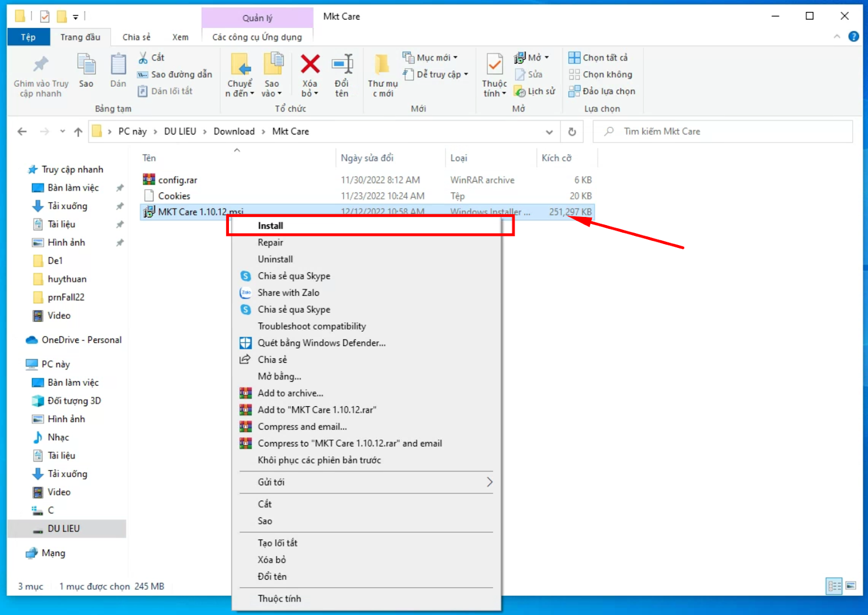
Task: Open OneDrive - Personal in sidebar
Action: [81, 340]
